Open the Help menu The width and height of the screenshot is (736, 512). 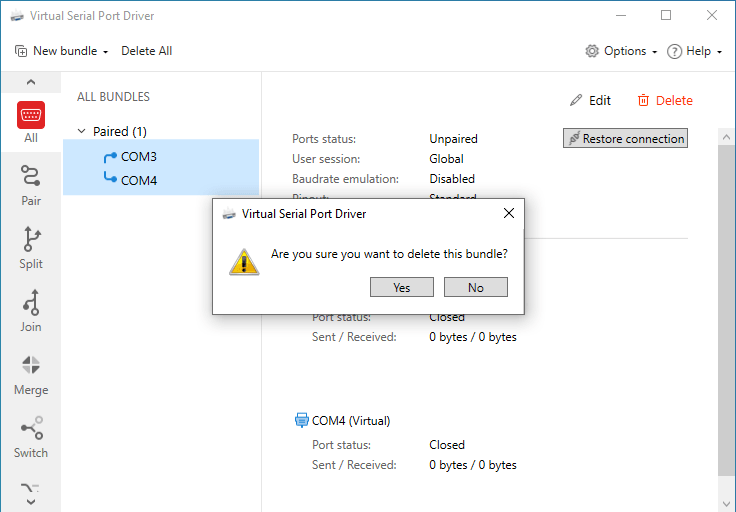coord(694,51)
